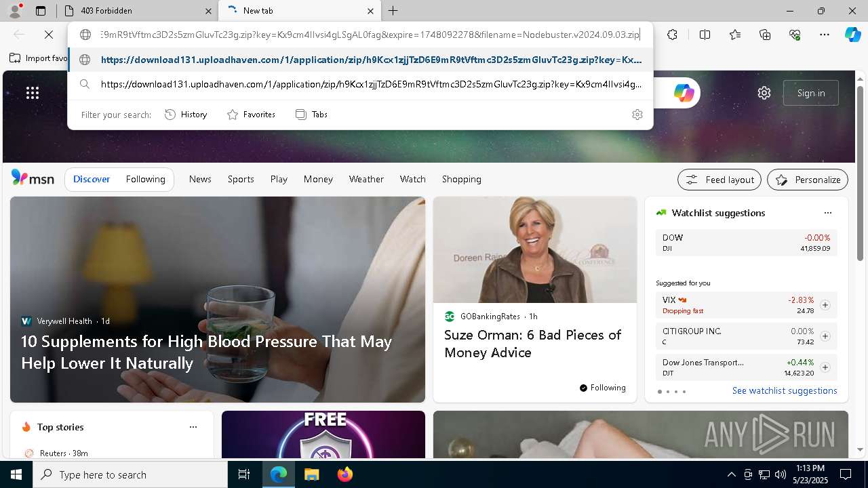Launch Firefox from taskbar
This screenshot has width=868, height=488.
click(344, 474)
